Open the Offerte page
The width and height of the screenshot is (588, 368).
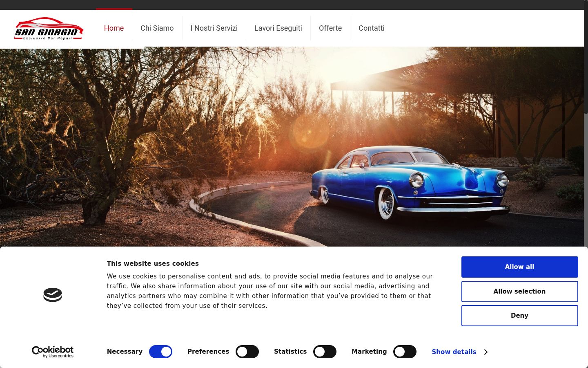tap(330, 28)
